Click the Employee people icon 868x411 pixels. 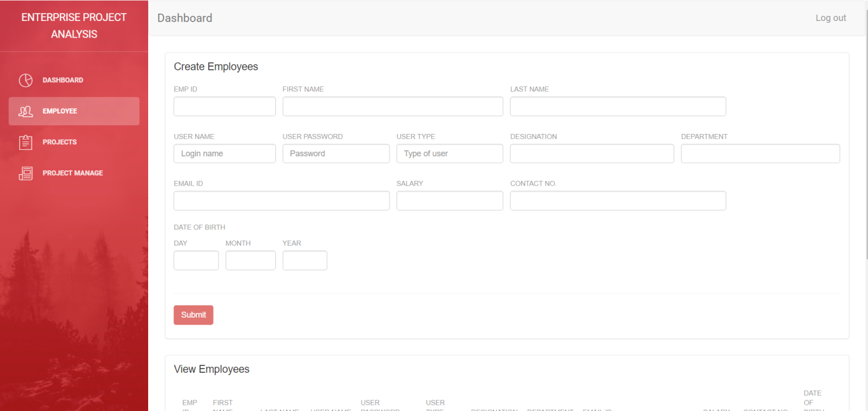tap(25, 111)
